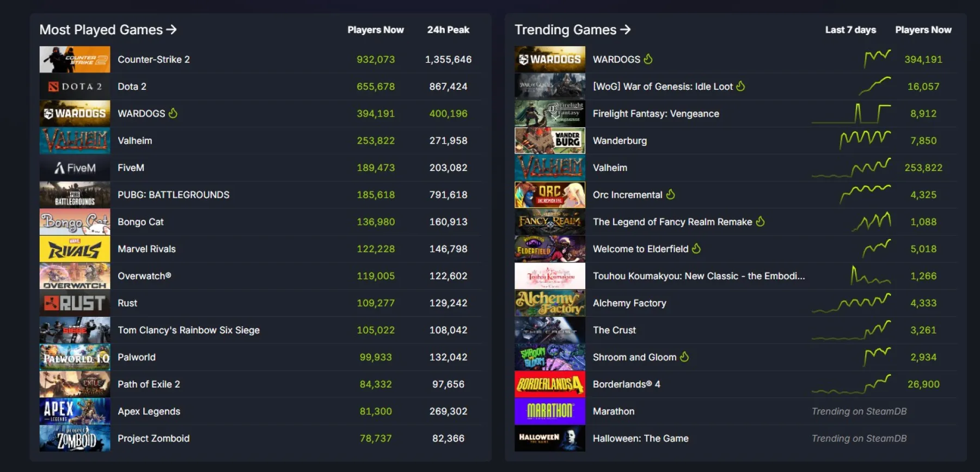
Task: Select the Valheim logo in Most Played Games
Action: pyautogui.click(x=75, y=140)
